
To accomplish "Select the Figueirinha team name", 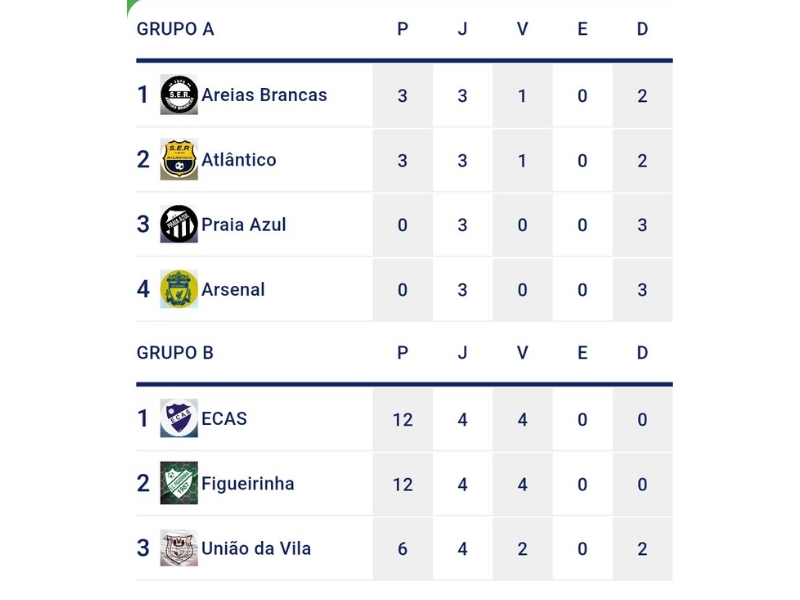I will tap(247, 483).
